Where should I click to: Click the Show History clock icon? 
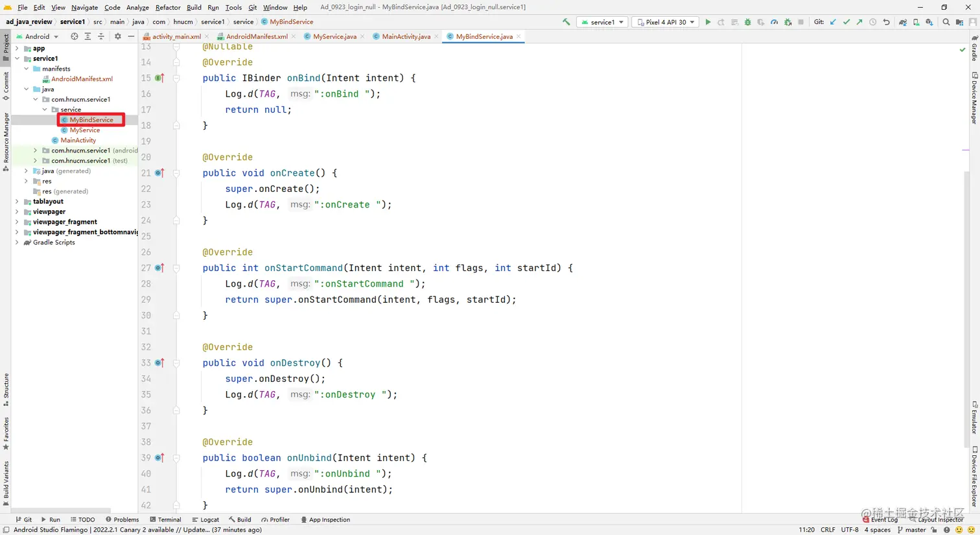click(873, 22)
